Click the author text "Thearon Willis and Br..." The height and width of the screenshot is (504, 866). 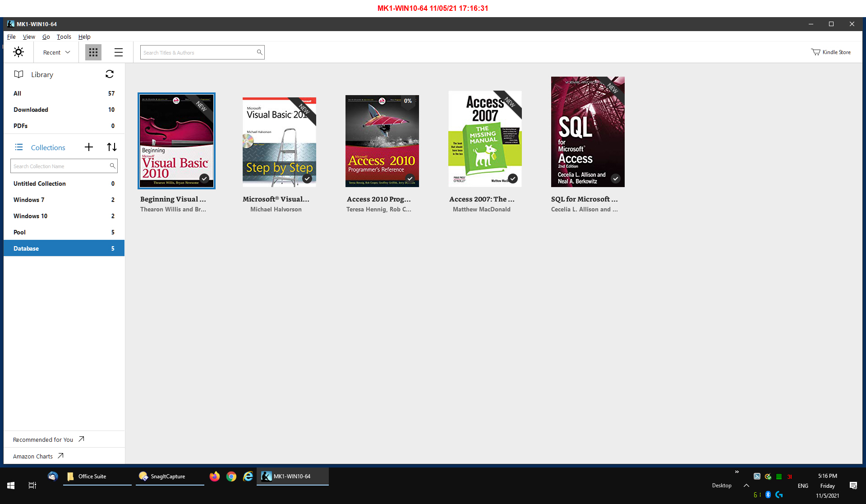click(x=173, y=209)
